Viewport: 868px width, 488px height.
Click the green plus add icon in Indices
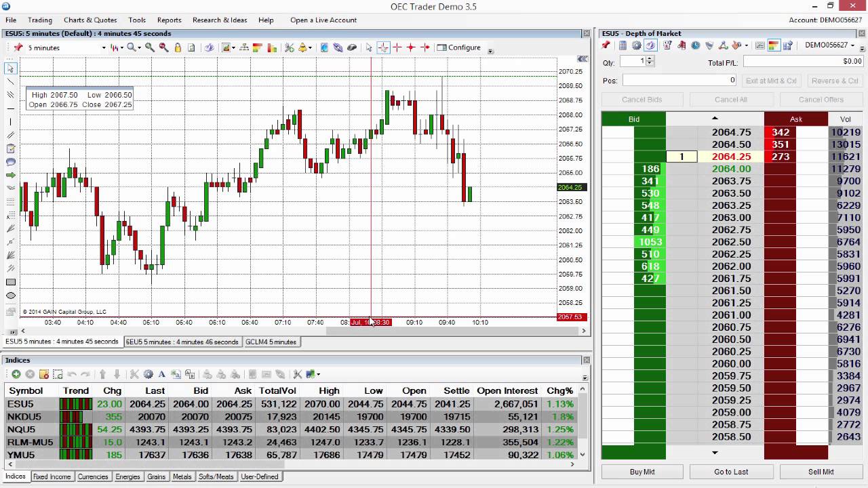(x=16, y=374)
